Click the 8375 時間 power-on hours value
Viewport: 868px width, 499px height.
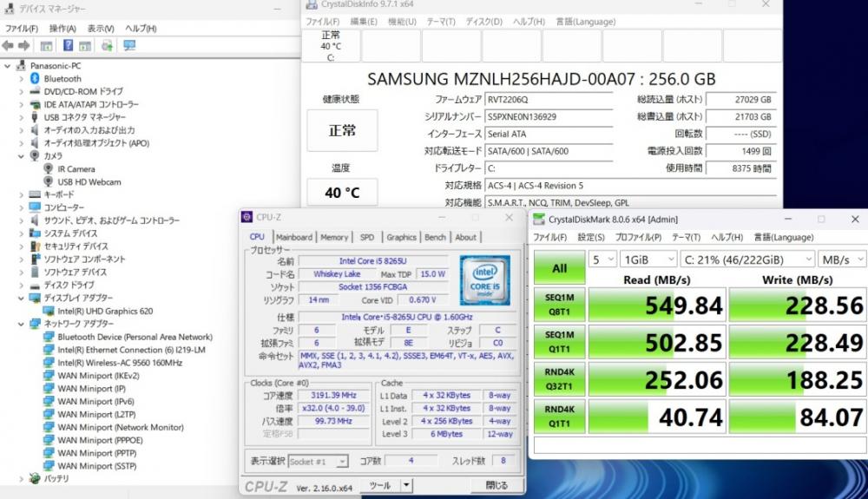click(x=741, y=168)
